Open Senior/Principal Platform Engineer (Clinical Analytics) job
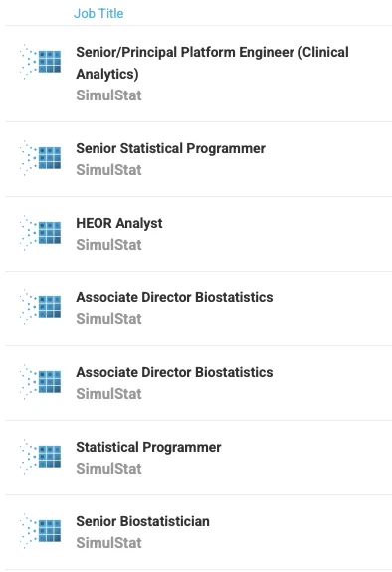Screen dimensions: 392x572 [x=213, y=63]
